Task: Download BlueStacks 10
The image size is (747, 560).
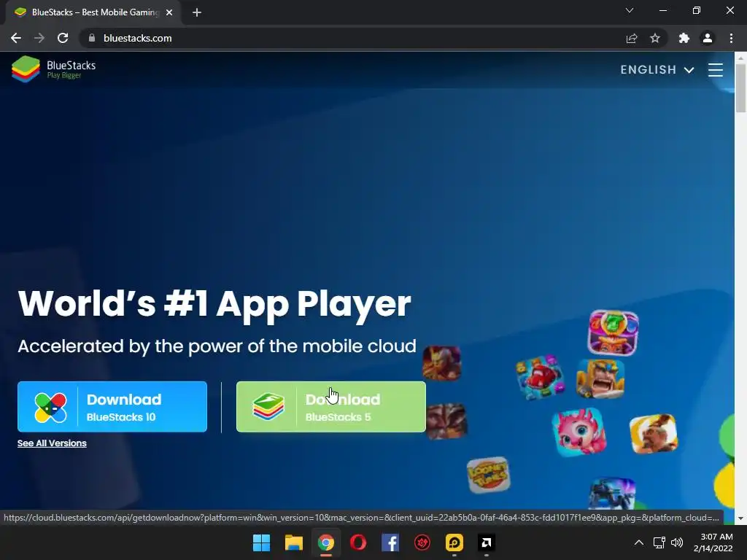Action: coord(112,407)
